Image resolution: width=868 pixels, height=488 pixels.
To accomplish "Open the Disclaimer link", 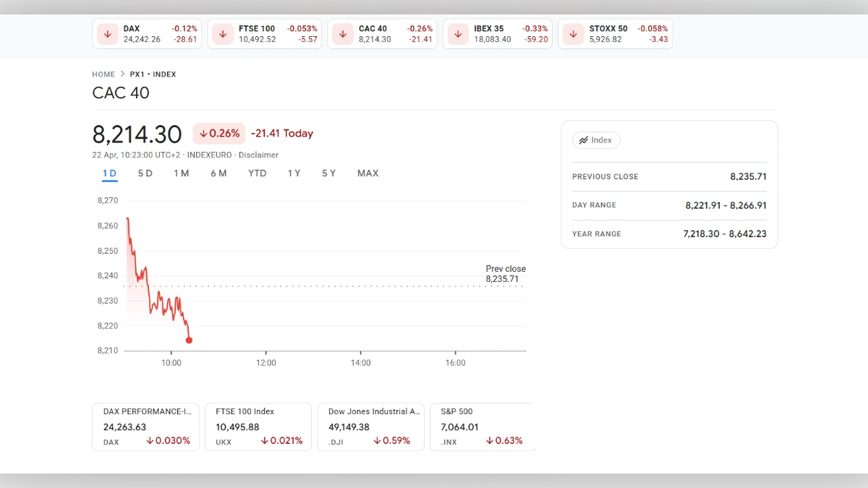I will click(259, 155).
